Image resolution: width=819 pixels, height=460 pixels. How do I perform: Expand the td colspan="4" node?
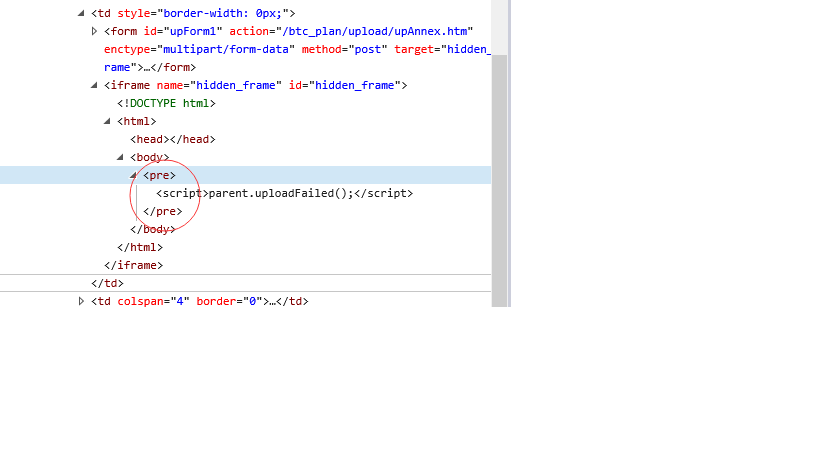pos(81,301)
